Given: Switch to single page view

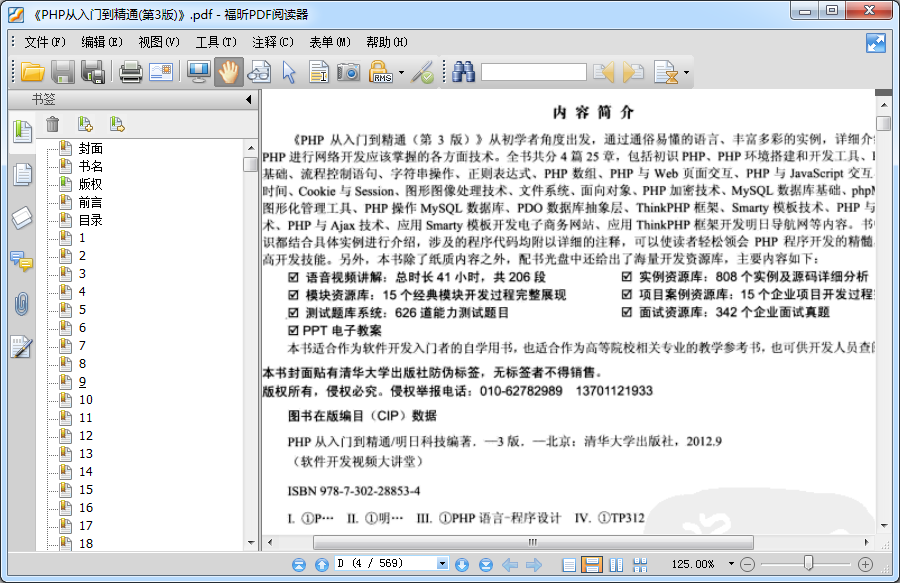Looking at the screenshot, I should tap(569, 565).
